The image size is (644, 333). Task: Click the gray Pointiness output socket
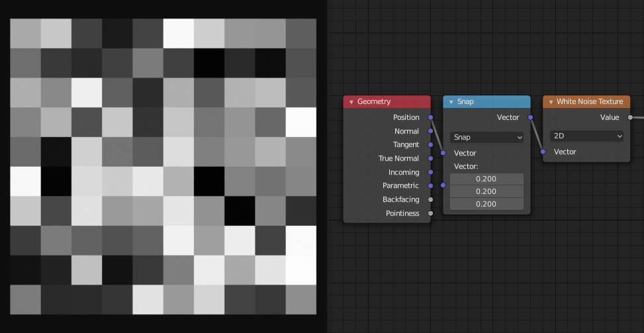click(431, 213)
